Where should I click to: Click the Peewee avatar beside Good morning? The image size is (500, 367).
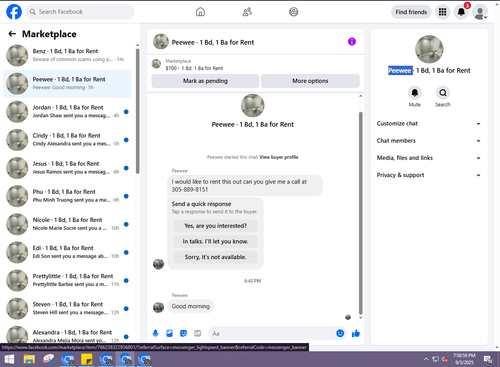click(158, 307)
